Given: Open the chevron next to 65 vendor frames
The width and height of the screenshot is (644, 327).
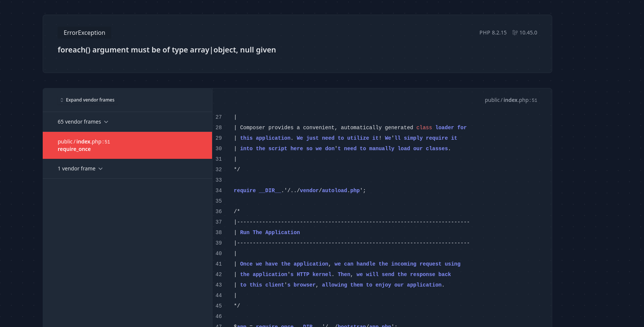Looking at the screenshot, I should (106, 122).
